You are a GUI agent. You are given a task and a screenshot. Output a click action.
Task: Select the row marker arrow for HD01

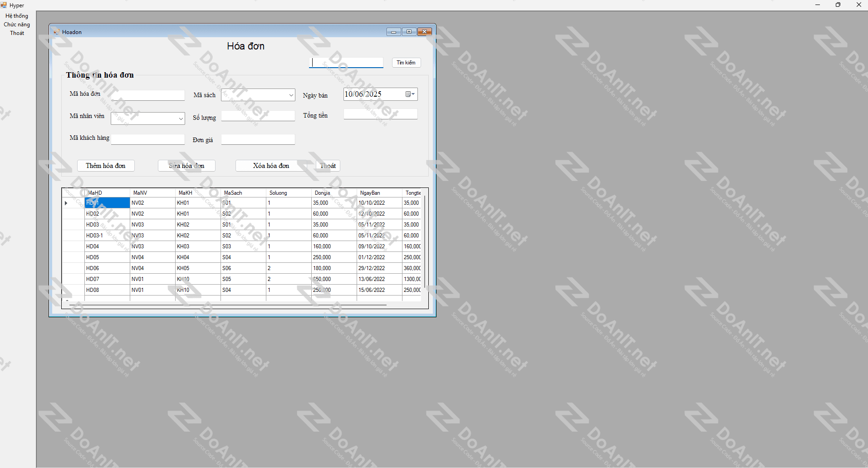66,203
